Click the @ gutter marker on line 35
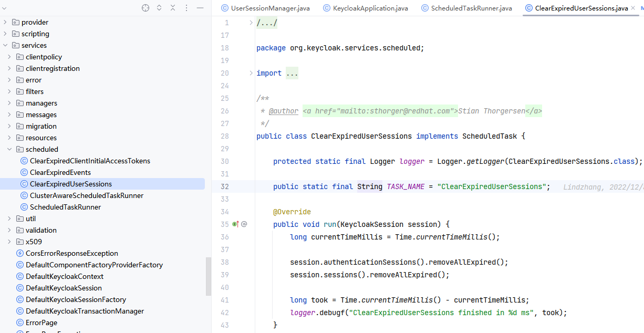The width and height of the screenshot is (644, 333). tap(244, 224)
